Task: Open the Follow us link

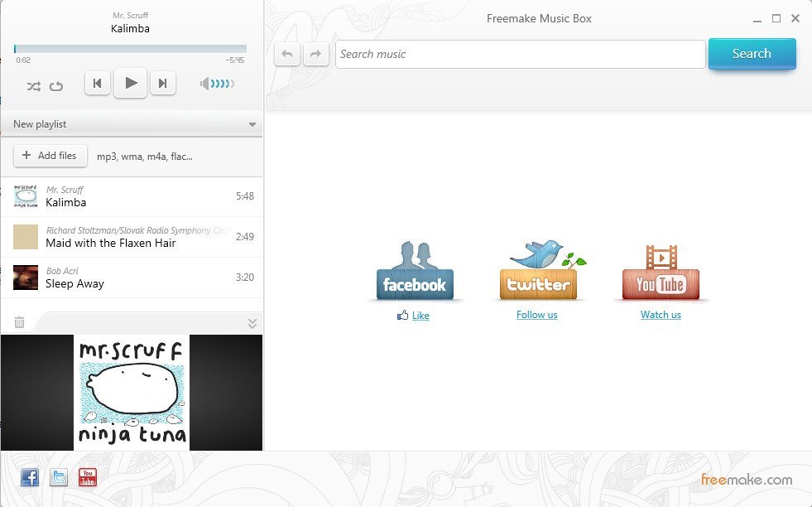Action: pos(537,315)
